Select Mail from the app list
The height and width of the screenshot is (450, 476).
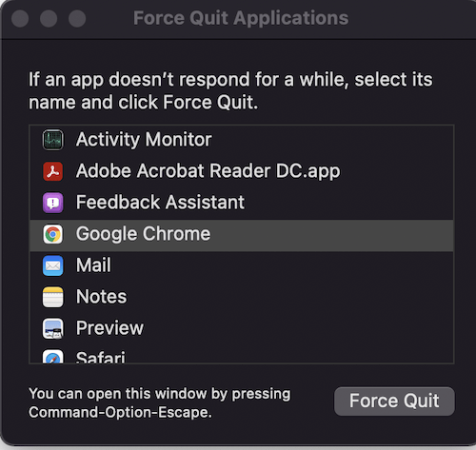(242, 265)
